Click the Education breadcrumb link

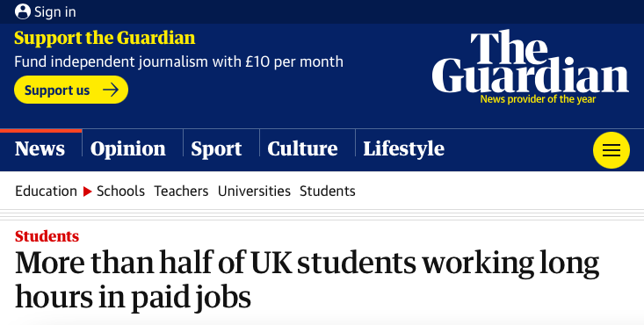pyautogui.click(x=46, y=191)
